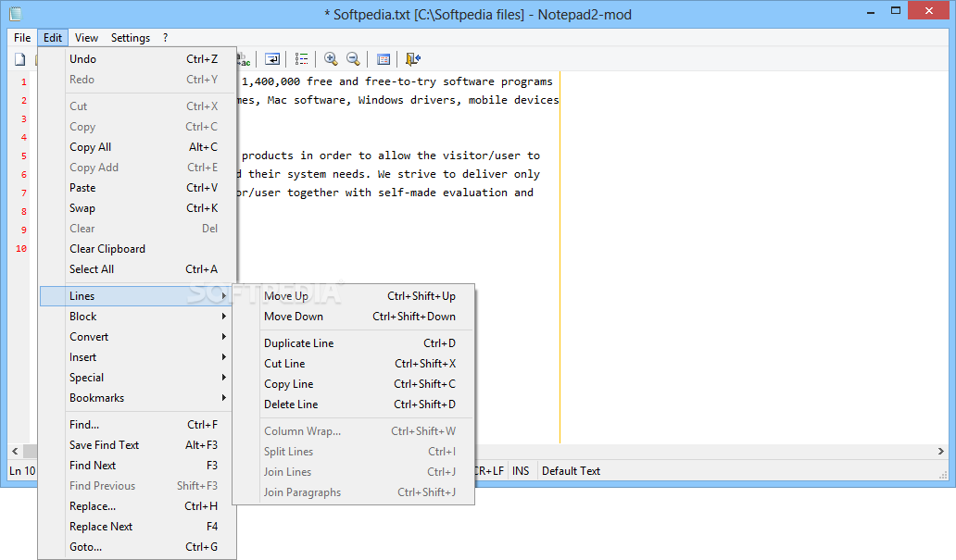The width and height of the screenshot is (956, 560).
Task: Click Clear Clipboard menu entry
Action: tap(138, 249)
